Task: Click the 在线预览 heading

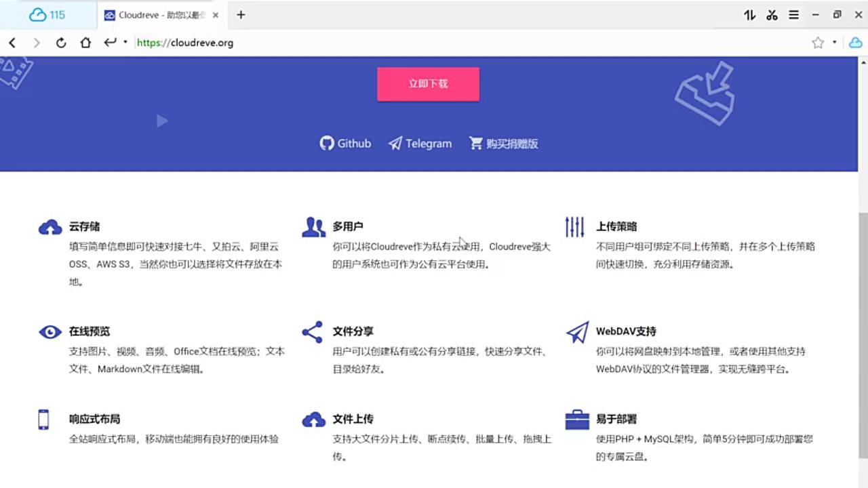Action: point(90,331)
